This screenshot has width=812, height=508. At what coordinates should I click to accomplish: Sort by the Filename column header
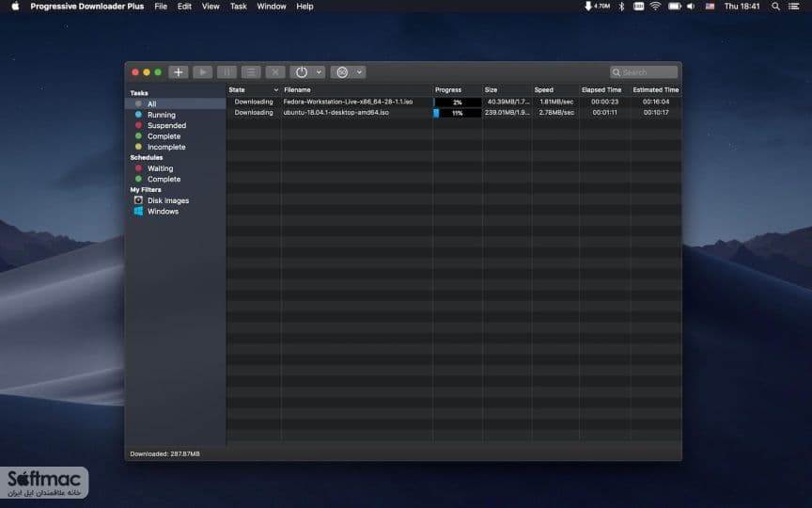357,89
